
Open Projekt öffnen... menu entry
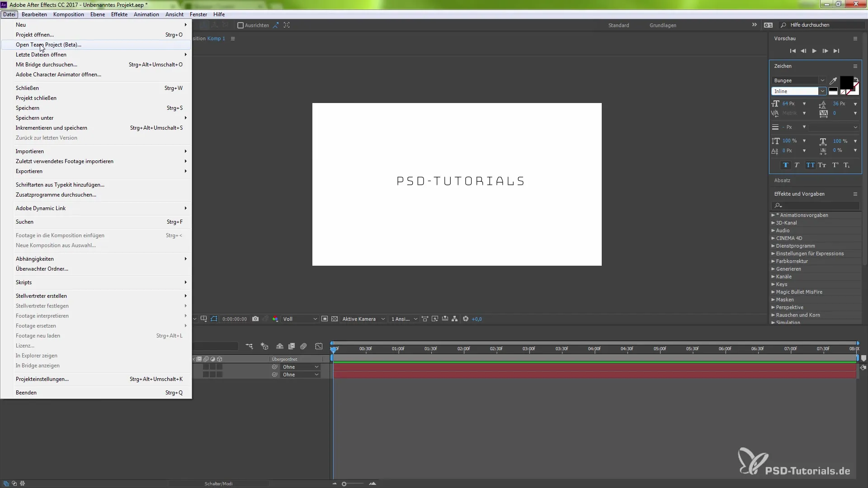coord(96,35)
